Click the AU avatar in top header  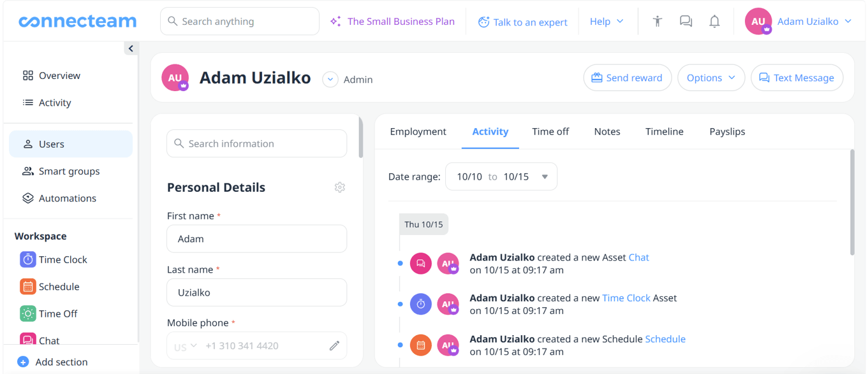(x=758, y=21)
